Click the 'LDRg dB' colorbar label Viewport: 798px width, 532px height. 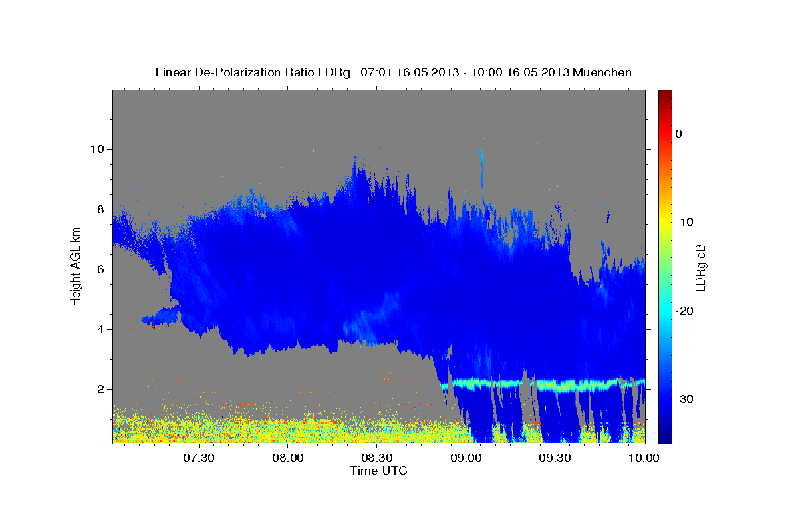click(700, 267)
